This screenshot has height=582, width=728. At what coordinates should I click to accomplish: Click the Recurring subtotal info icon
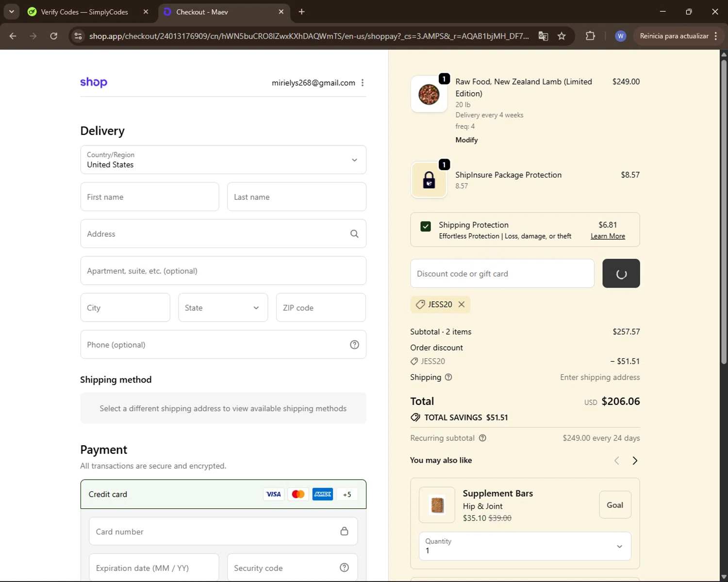(x=482, y=438)
